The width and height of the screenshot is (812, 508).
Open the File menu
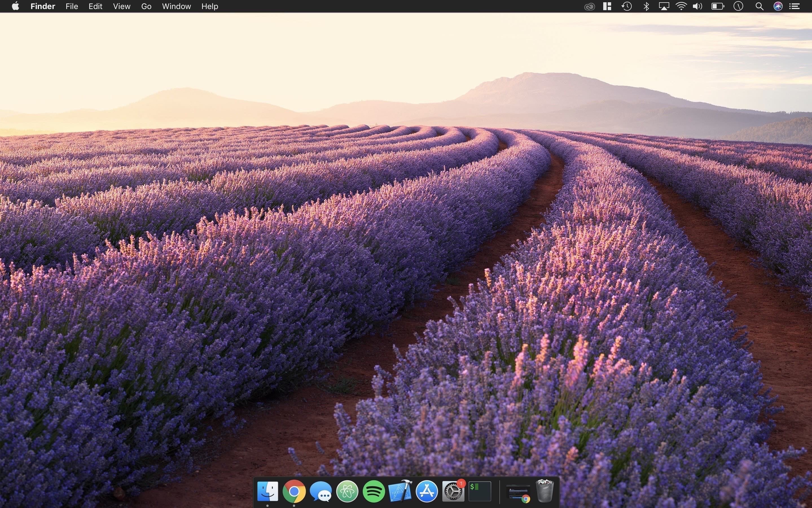click(72, 6)
